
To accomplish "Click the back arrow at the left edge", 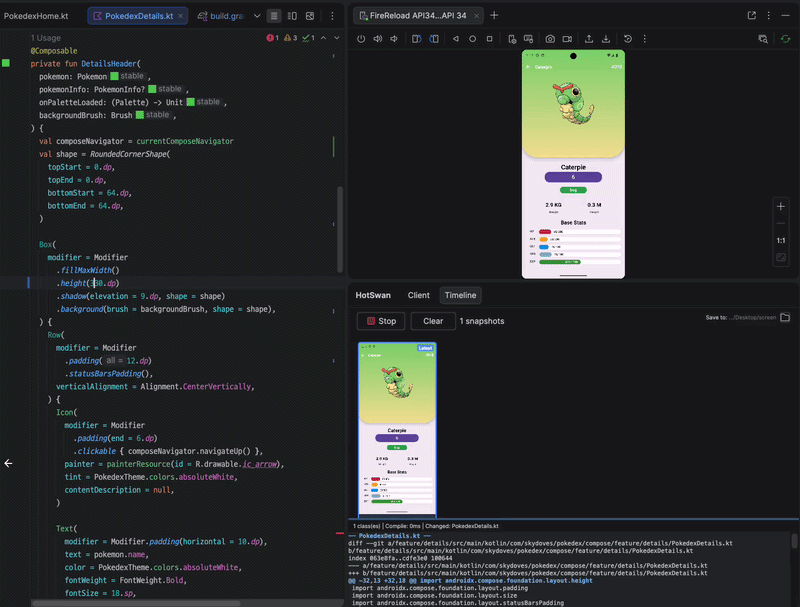I will click(x=8, y=463).
